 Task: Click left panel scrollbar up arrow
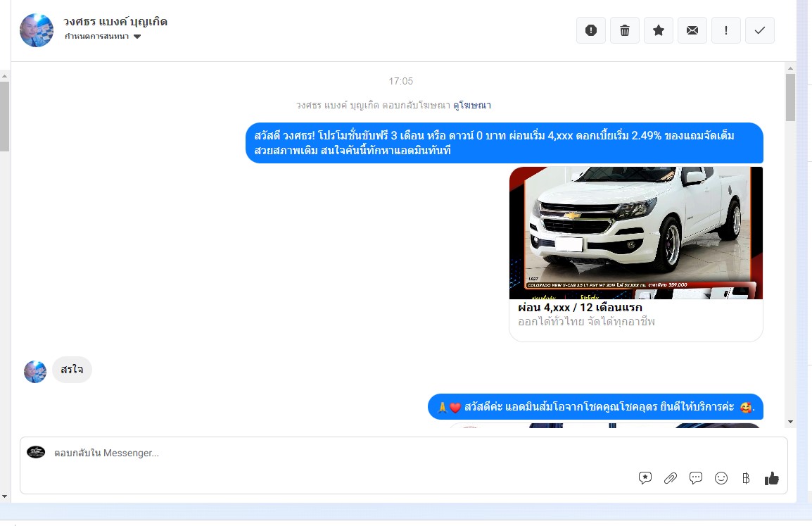click(x=5, y=76)
